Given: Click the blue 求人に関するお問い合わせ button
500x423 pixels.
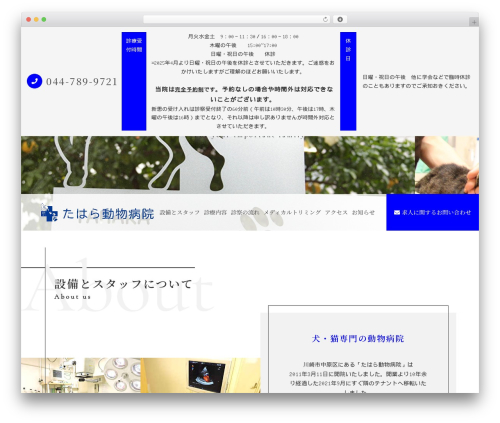Looking at the screenshot, I should tap(433, 212).
